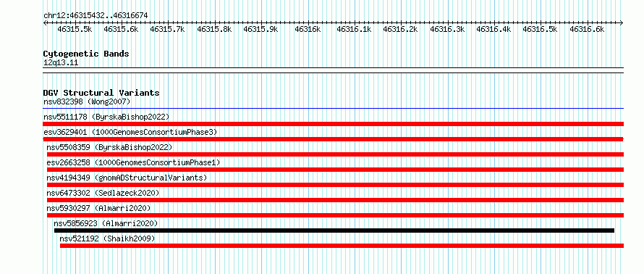Click the 46315.7k ruler mark

tap(168, 29)
